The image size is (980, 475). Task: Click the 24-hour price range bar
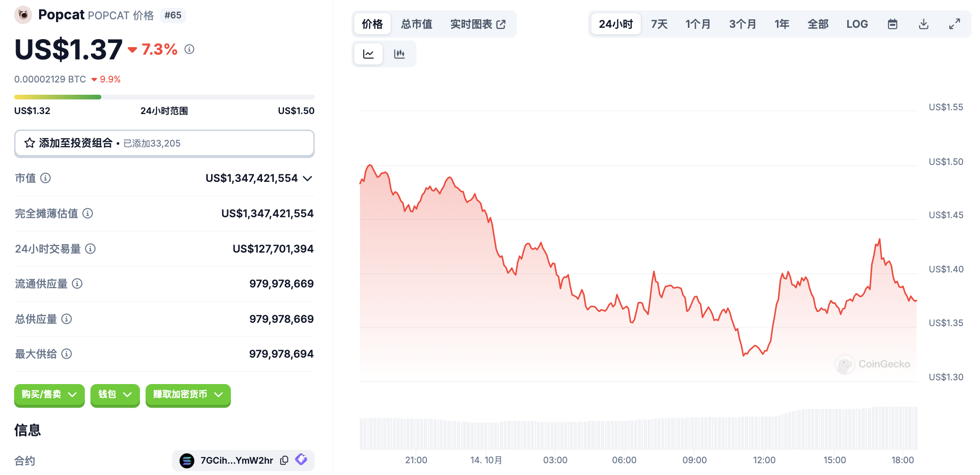click(x=164, y=97)
